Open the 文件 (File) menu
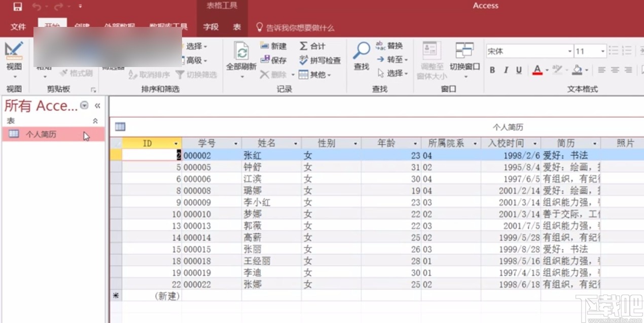This screenshot has height=323, width=644. 18,27
